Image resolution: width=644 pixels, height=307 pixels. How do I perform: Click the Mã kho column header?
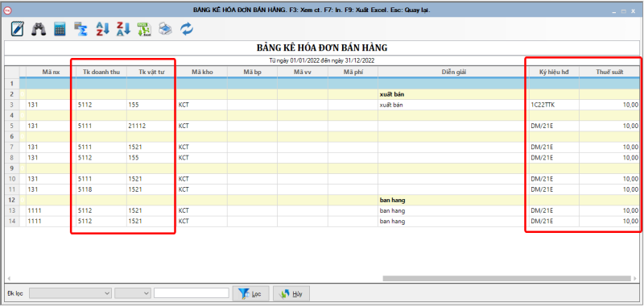[202, 72]
